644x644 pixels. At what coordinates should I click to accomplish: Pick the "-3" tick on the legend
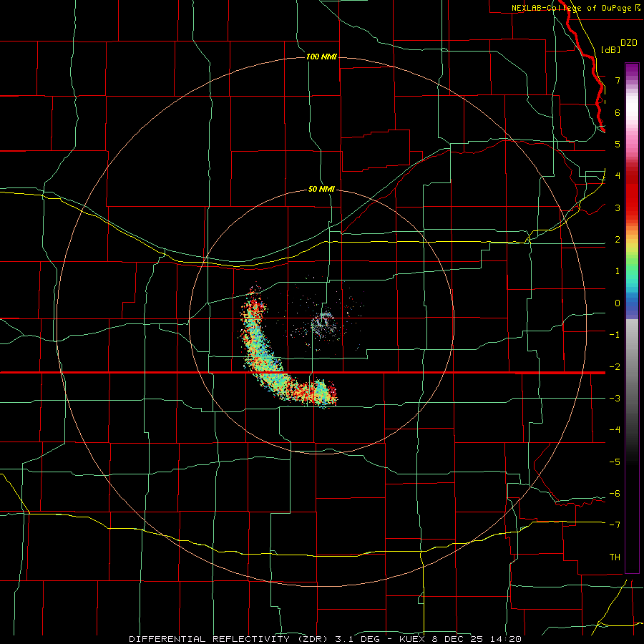(x=615, y=399)
